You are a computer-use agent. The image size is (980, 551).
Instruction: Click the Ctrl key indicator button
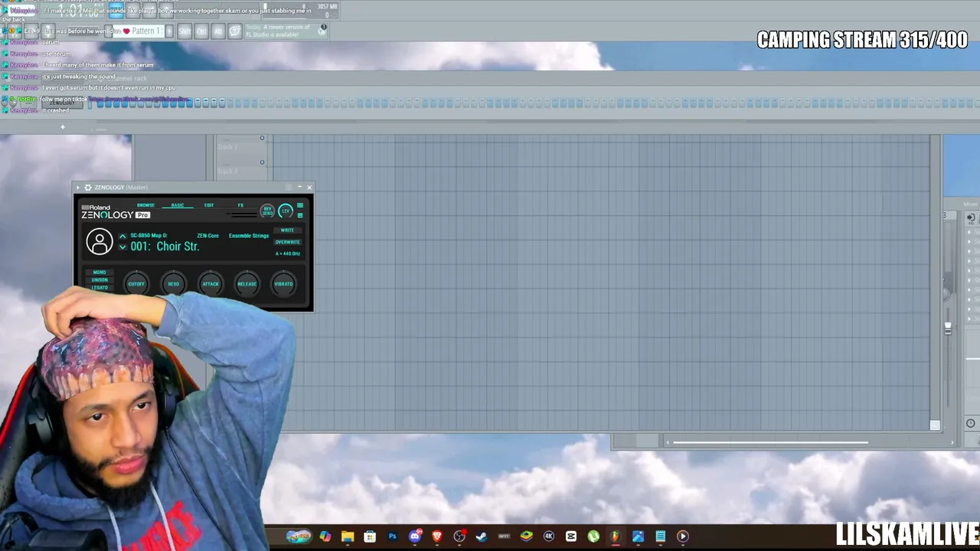201,31
